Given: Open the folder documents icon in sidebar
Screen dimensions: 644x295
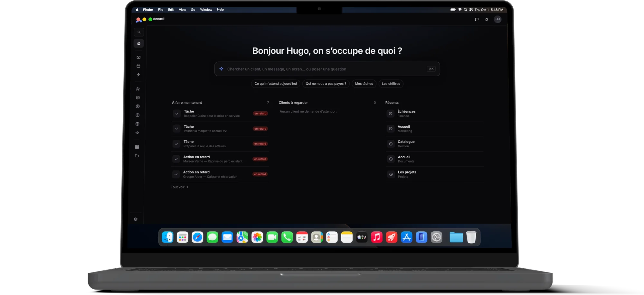Looking at the screenshot, I should coord(137,156).
